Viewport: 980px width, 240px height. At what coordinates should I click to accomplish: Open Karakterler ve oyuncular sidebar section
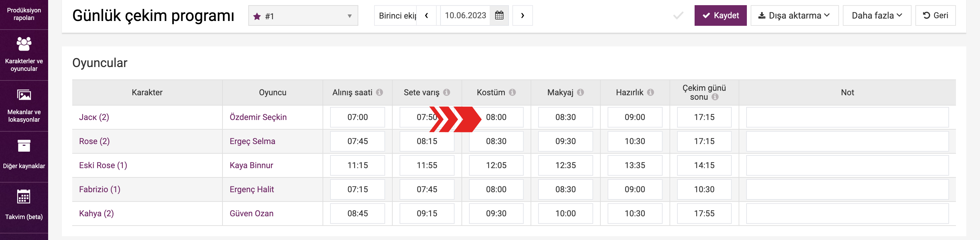24,55
